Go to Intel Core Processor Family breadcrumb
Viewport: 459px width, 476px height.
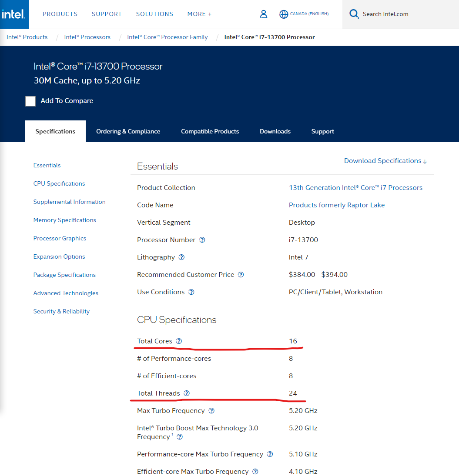[x=168, y=37]
